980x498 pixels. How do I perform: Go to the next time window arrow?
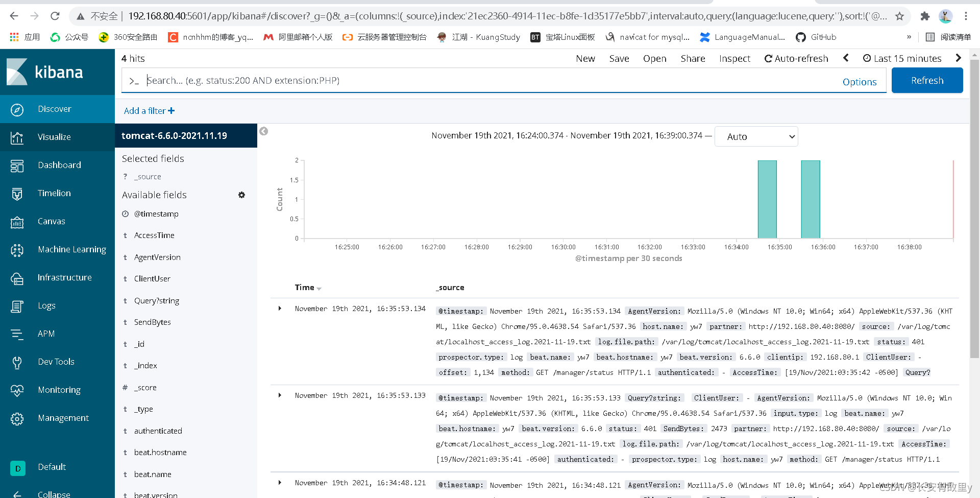click(958, 58)
